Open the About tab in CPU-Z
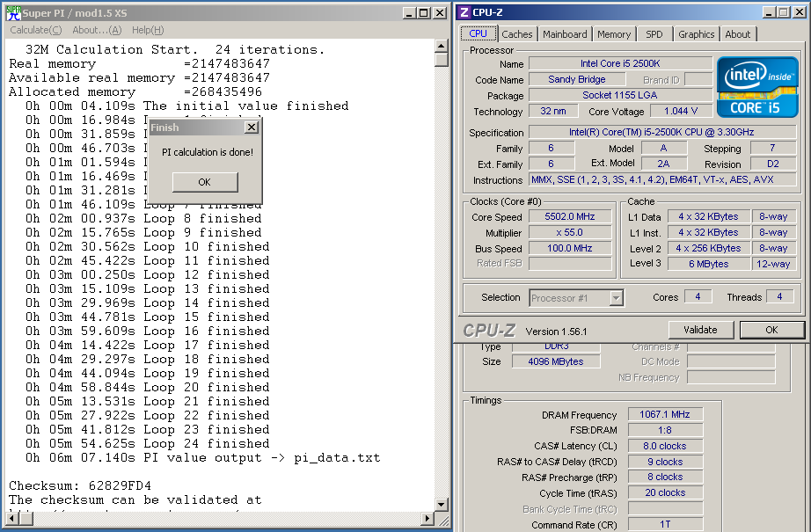This screenshot has width=811, height=532. [x=738, y=34]
